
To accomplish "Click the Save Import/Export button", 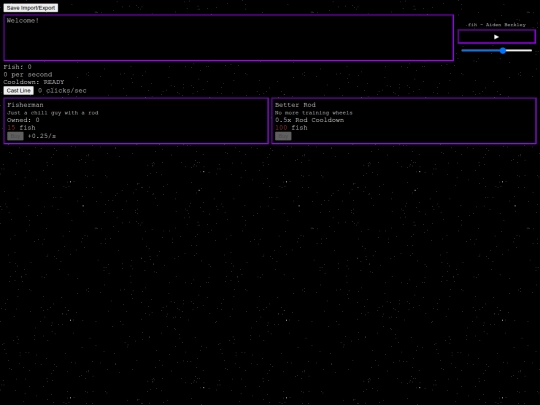I will (31, 8).
